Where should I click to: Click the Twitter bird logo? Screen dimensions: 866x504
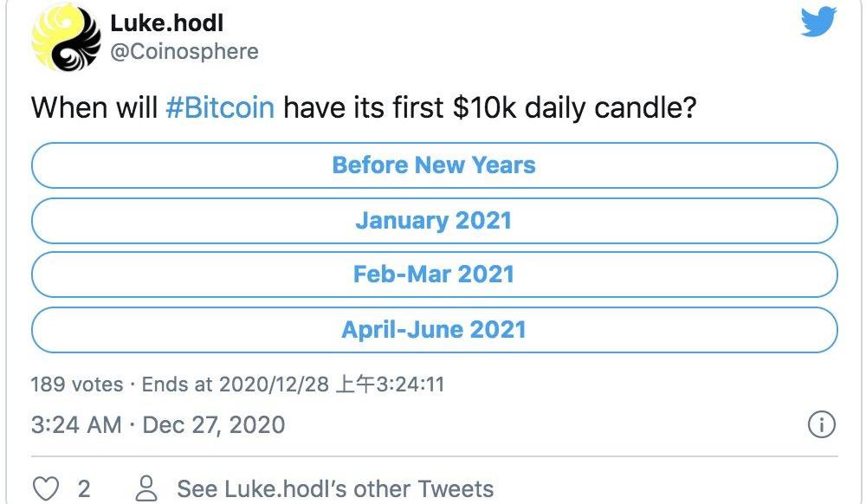[818, 22]
